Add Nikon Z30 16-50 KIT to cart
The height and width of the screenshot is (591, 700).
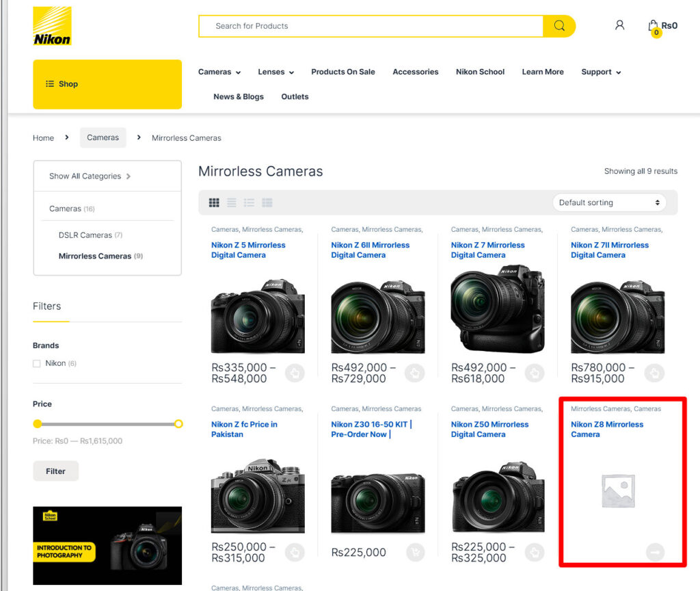[416, 553]
